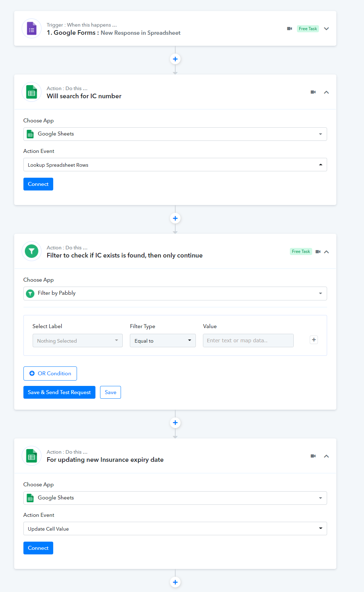Open the Select Label 'Nothing Selected' dropdown

pyautogui.click(x=77, y=341)
